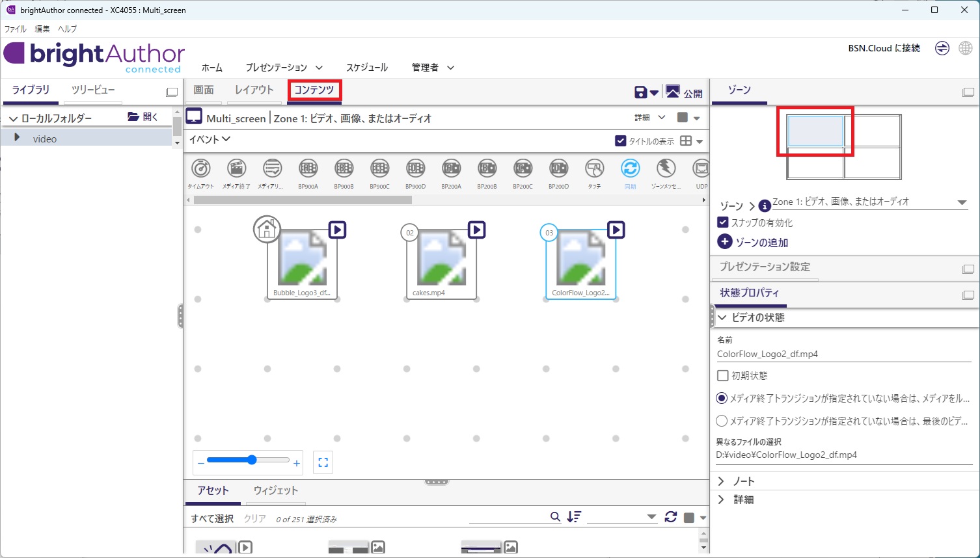Image resolution: width=980 pixels, height=558 pixels.
Task: Select the BP900D event icon
Action: [x=415, y=168]
